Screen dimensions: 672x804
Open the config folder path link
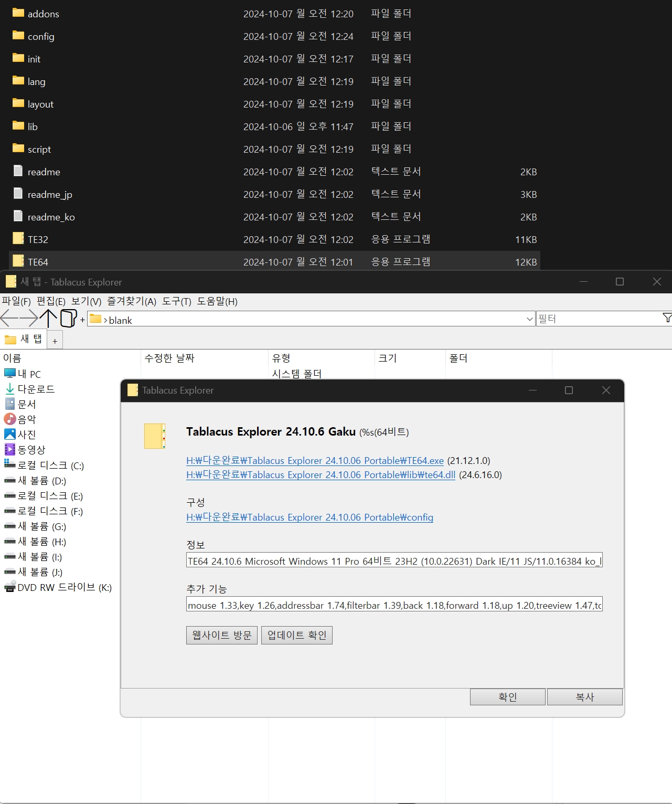[310, 517]
